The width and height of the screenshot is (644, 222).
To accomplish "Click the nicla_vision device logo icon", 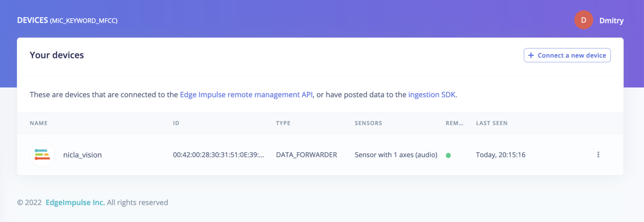I will (x=42, y=154).
